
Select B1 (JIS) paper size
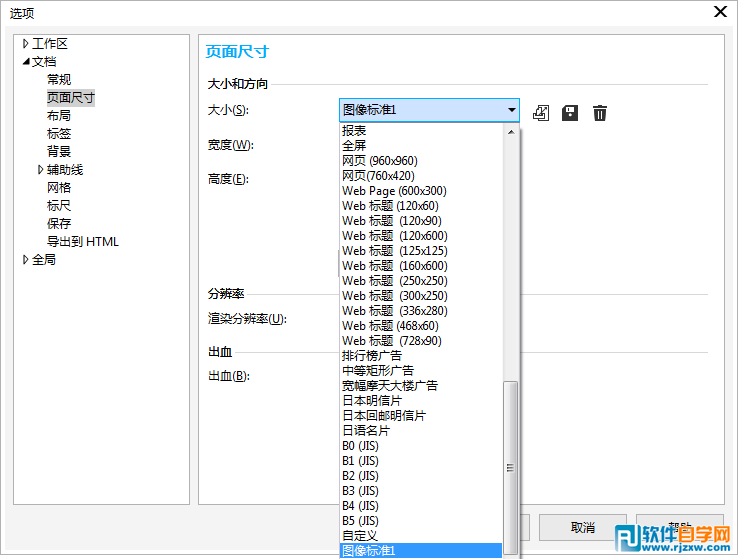pos(421,461)
